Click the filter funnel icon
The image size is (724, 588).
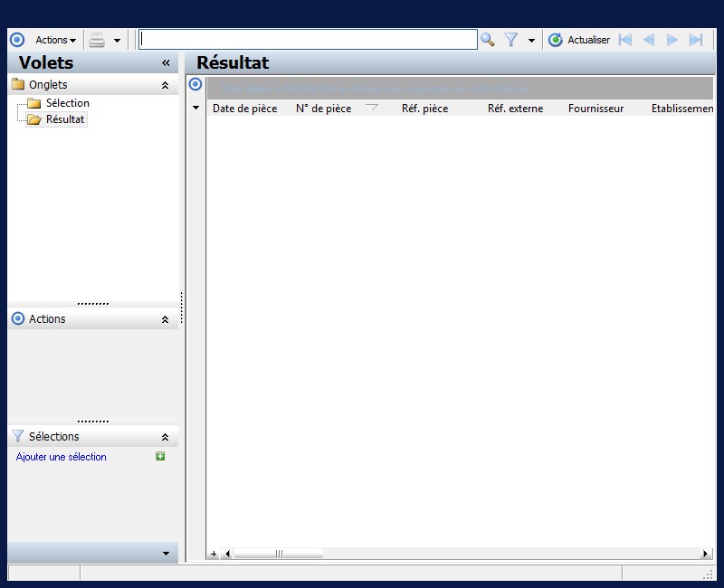511,40
